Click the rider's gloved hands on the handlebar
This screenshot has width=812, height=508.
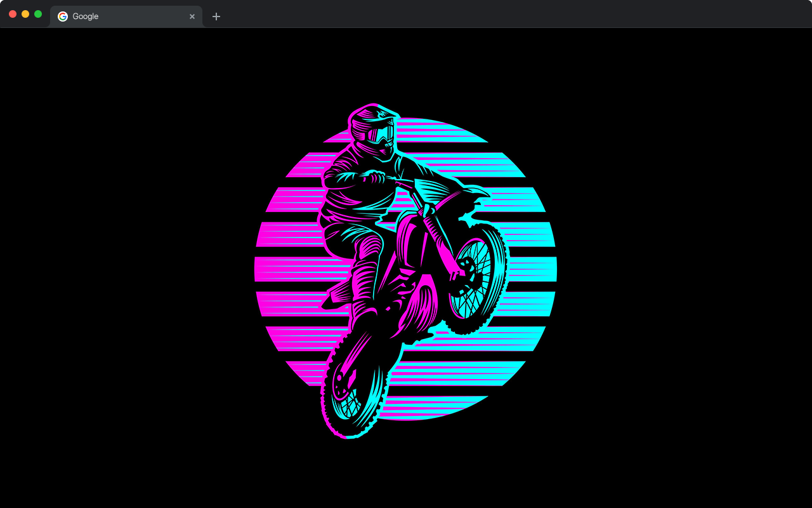pos(374,175)
